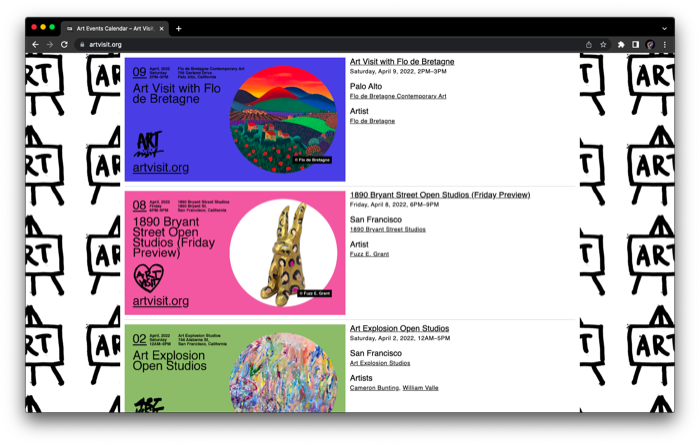Click the Art Visit logo on blue banner
The height and width of the screenshot is (446, 700).
(149, 144)
